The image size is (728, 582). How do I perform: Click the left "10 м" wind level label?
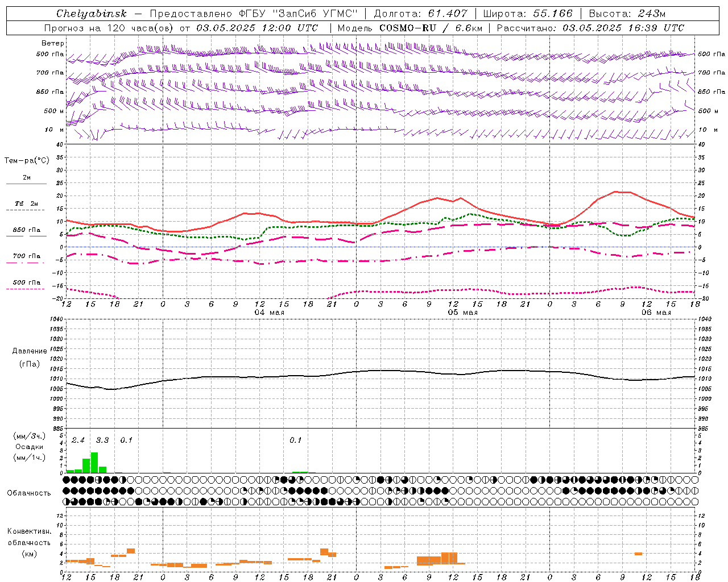(54, 130)
